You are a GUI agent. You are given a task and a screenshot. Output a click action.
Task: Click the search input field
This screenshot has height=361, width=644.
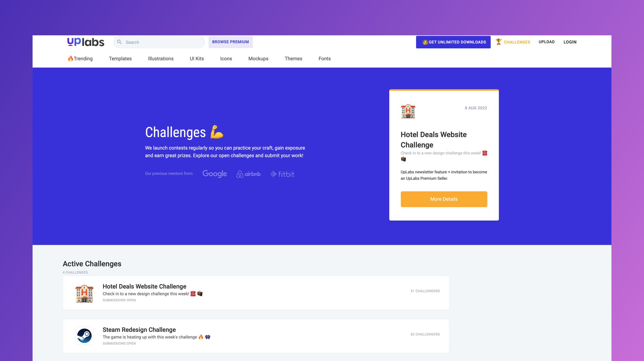pyautogui.click(x=159, y=42)
